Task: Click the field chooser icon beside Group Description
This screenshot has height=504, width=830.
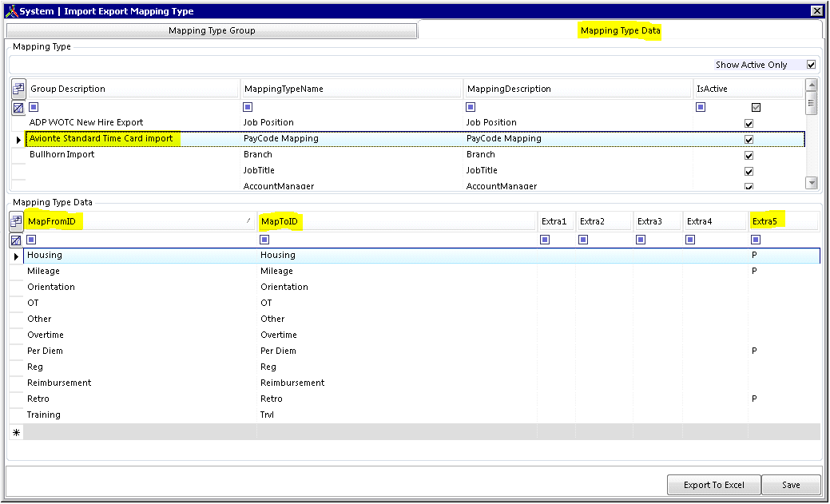Action: click(x=18, y=89)
